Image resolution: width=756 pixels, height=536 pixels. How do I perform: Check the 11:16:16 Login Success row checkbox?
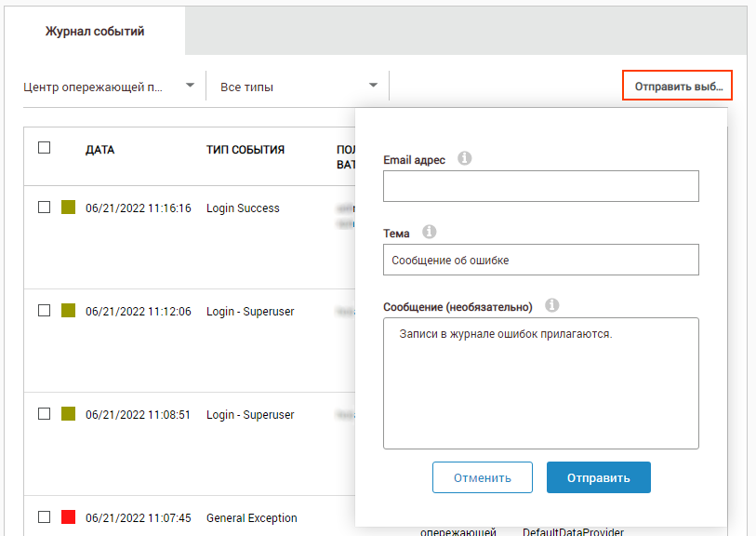[44, 208]
